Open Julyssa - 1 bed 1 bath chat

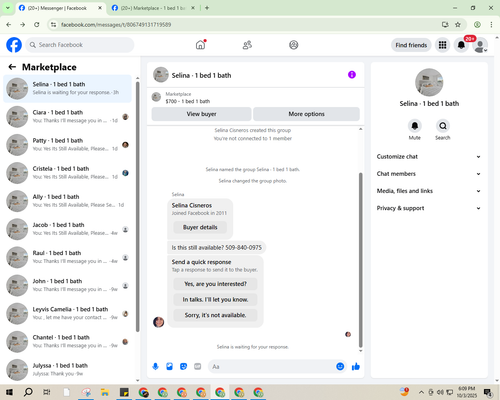(67, 370)
